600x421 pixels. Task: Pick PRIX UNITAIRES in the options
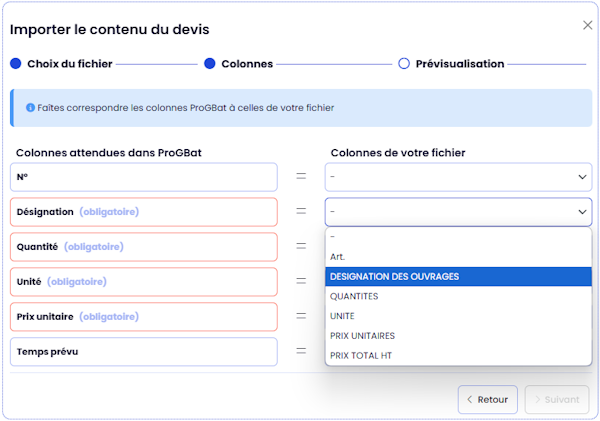click(x=458, y=336)
